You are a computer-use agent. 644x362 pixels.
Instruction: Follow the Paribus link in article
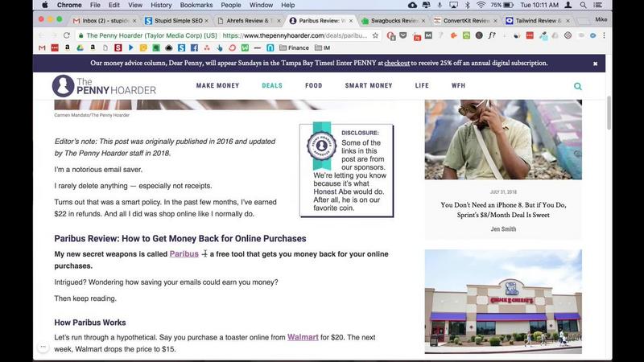(184, 253)
